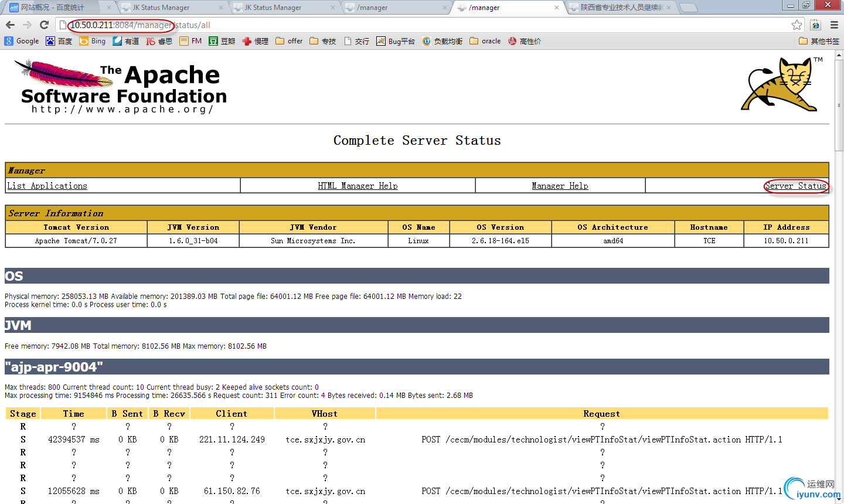Click the '12055628 ms' time value
This screenshot has width=844, height=504.
click(x=74, y=491)
